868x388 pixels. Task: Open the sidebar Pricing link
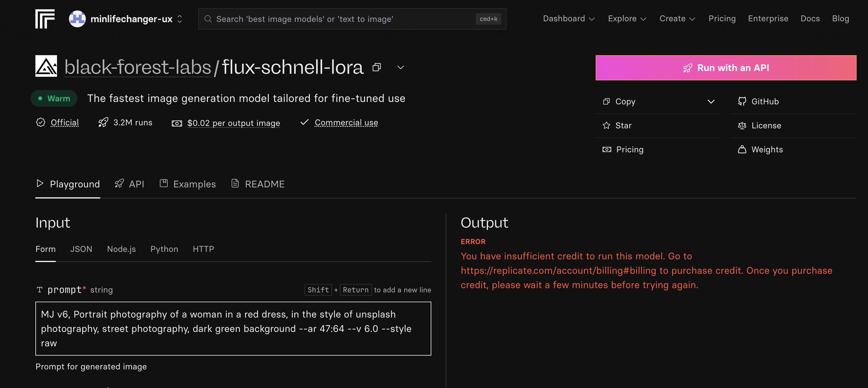tap(630, 149)
